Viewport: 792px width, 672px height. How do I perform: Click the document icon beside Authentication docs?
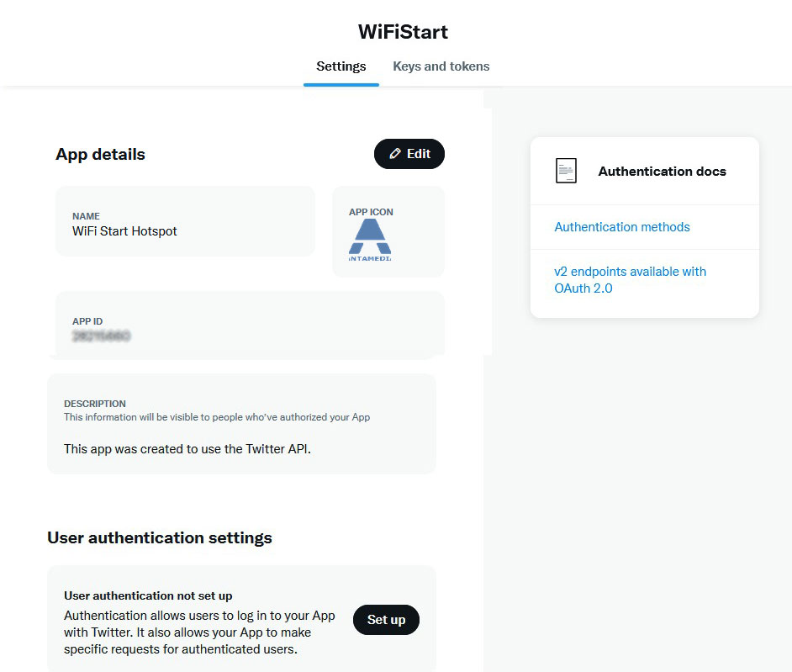(566, 171)
